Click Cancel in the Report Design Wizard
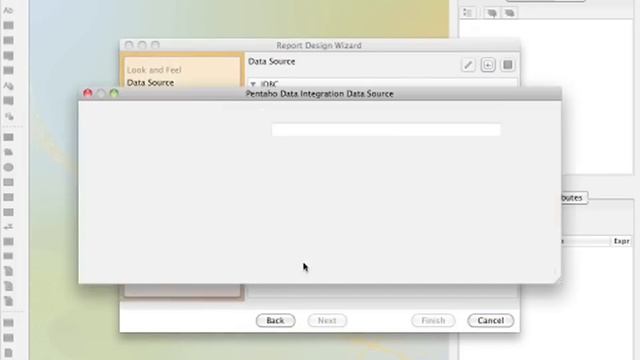640x360 pixels. [x=491, y=320]
